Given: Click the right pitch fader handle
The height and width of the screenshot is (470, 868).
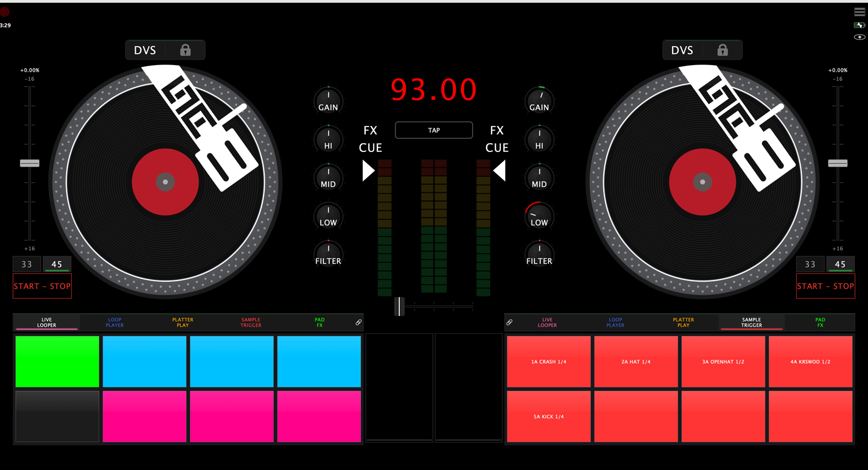Looking at the screenshot, I should click(x=838, y=163).
